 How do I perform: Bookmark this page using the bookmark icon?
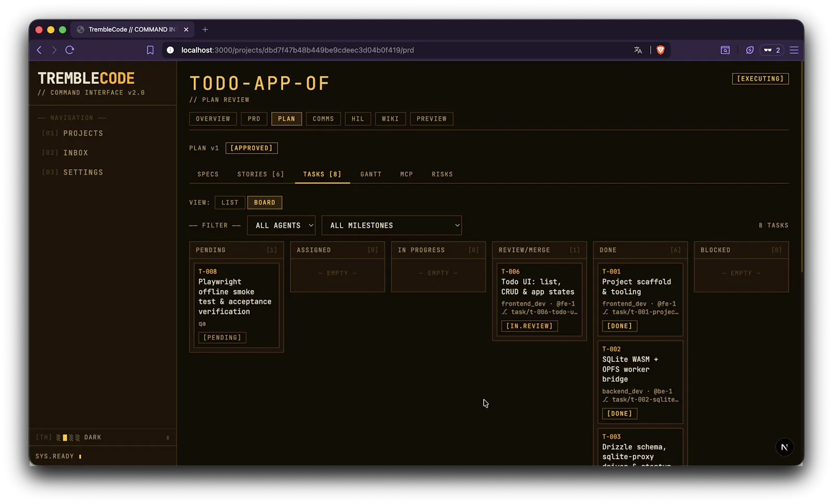coord(150,50)
